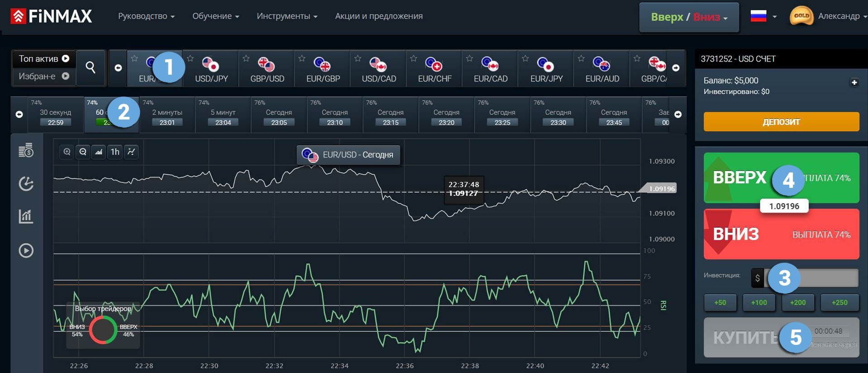
Task: Select the USD/JPY asset tab
Action: pyautogui.click(x=211, y=68)
